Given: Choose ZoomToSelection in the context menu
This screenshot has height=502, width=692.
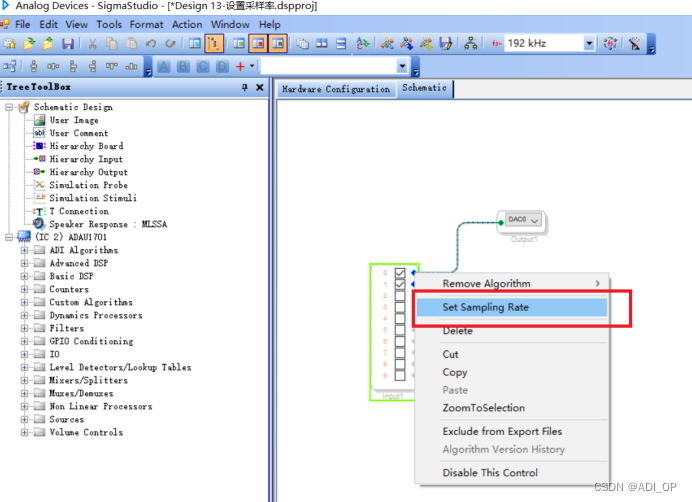Looking at the screenshot, I should pyautogui.click(x=511, y=408).
